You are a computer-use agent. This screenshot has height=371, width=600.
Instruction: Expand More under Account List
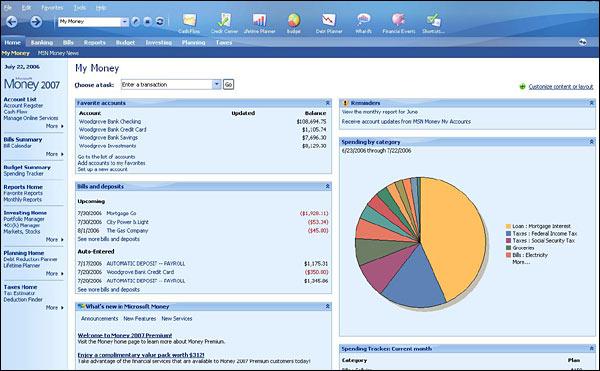(55, 126)
